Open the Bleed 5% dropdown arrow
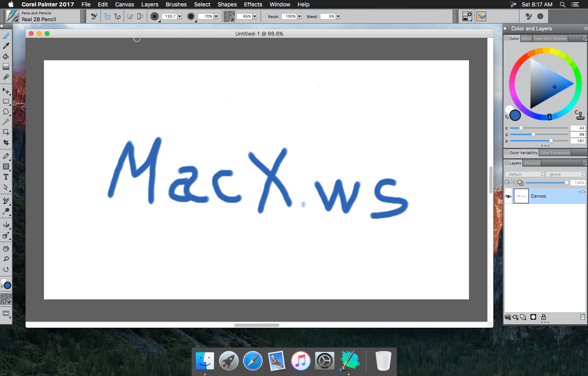588x376 pixels. [338, 16]
